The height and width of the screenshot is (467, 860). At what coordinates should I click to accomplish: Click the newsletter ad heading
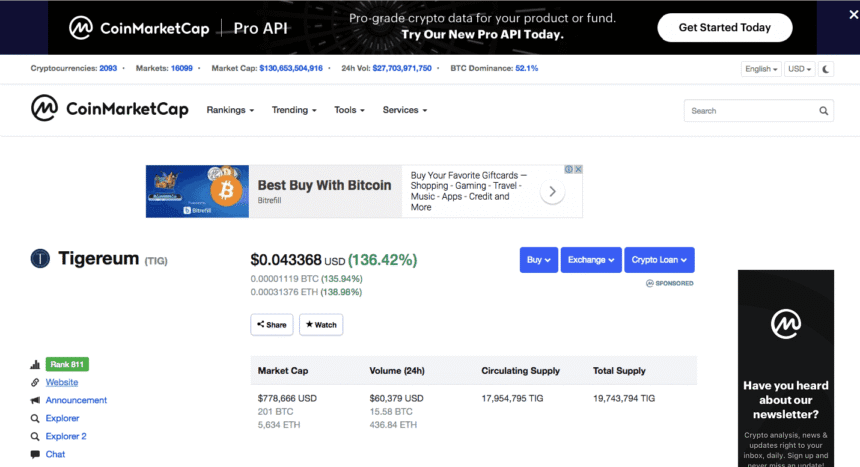pyautogui.click(x=786, y=400)
